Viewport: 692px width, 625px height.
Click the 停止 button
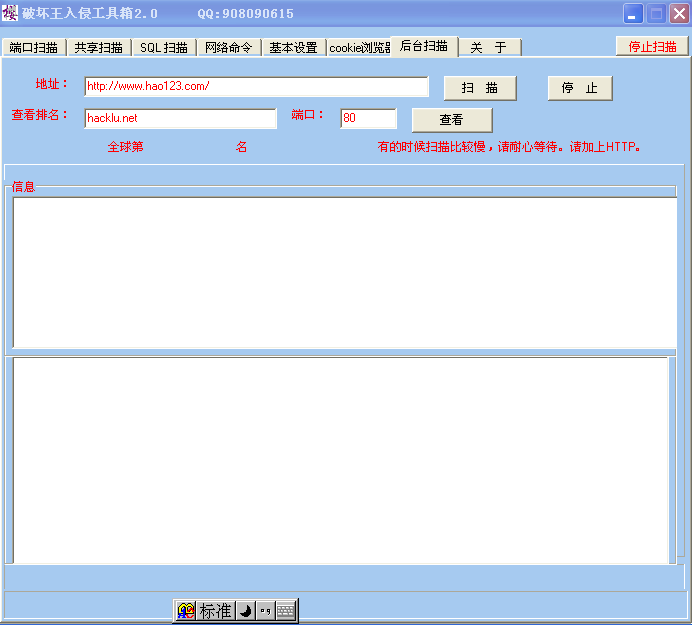(x=580, y=88)
